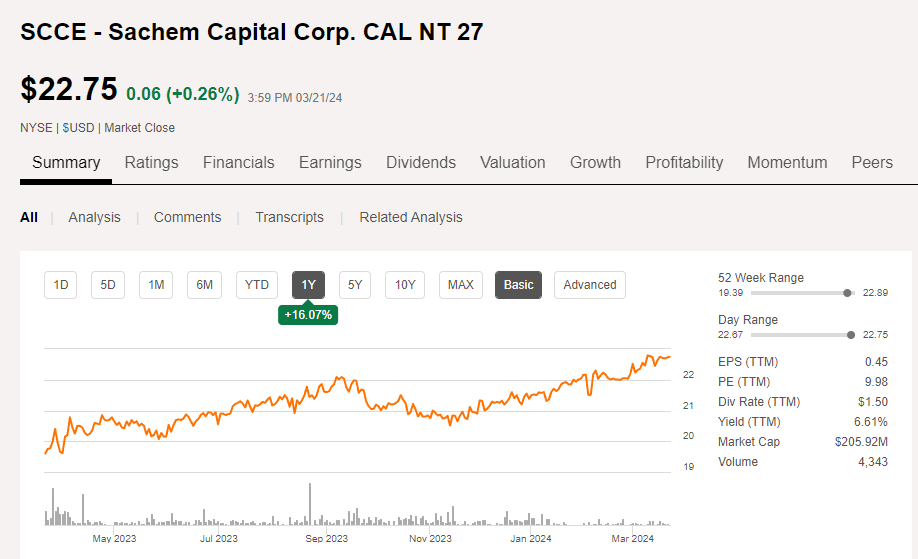View the Peers tab
This screenshot has width=918, height=559.
[872, 162]
